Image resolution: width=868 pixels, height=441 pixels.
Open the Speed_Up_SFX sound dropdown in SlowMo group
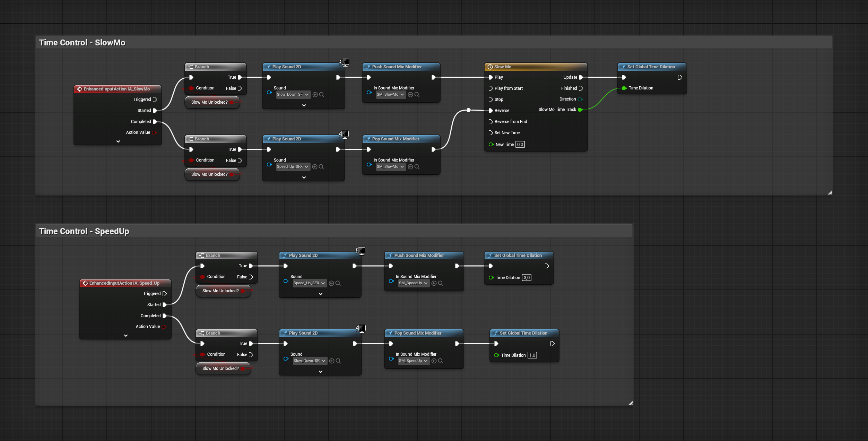click(x=293, y=167)
